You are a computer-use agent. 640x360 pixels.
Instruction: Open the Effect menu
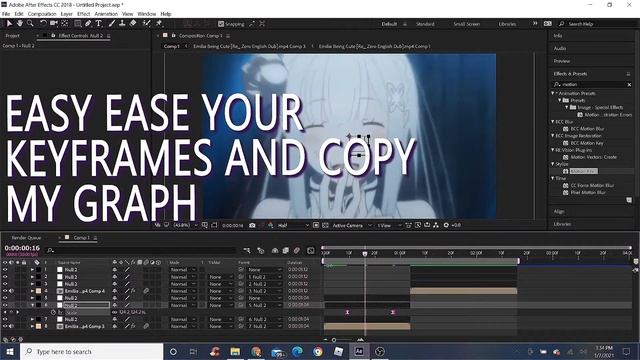[83, 14]
